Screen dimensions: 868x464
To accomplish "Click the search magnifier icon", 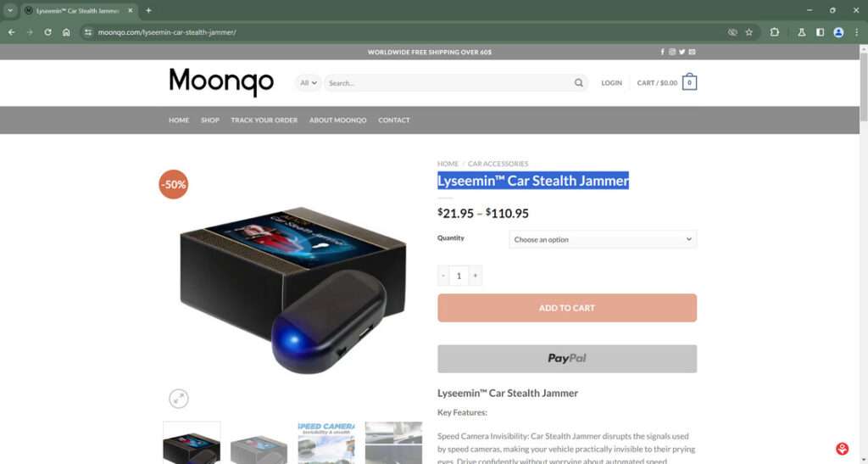I will pyautogui.click(x=578, y=83).
